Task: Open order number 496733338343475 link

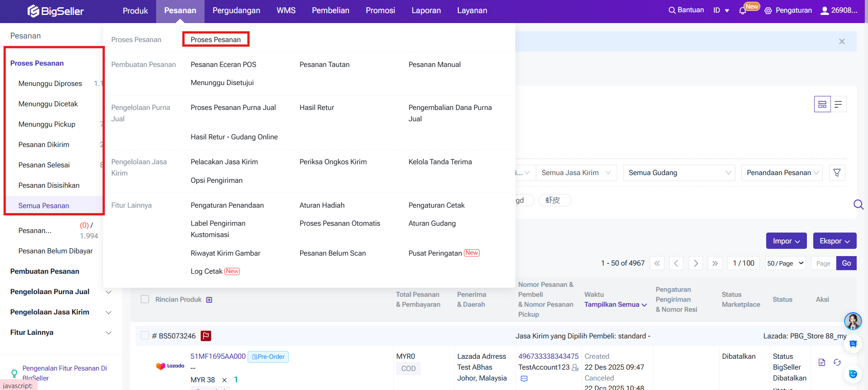Action: pos(548,357)
